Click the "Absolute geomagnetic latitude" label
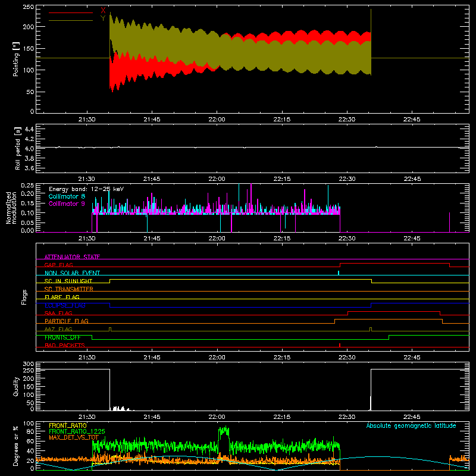The width and height of the screenshot is (476, 476). (x=411, y=425)
